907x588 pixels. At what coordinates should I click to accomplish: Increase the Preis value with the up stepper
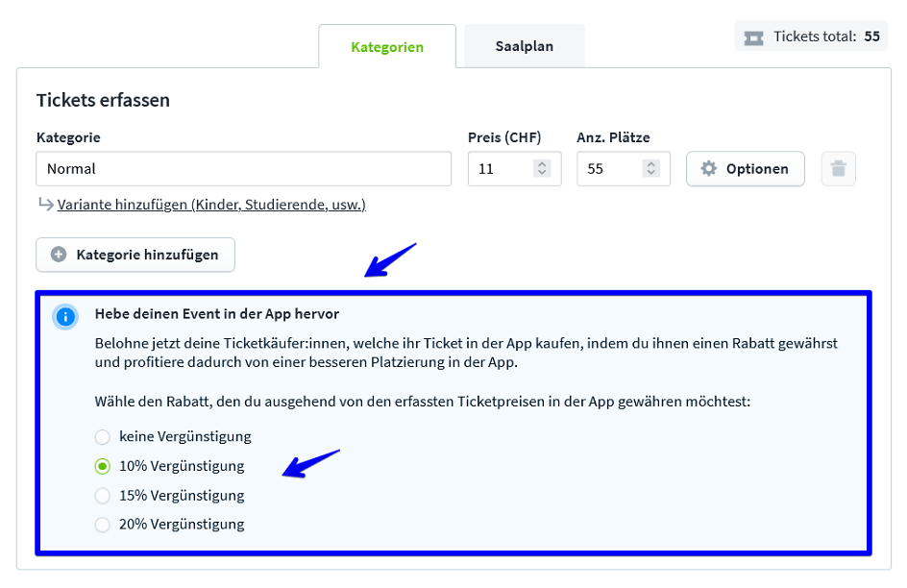point(544,163)
